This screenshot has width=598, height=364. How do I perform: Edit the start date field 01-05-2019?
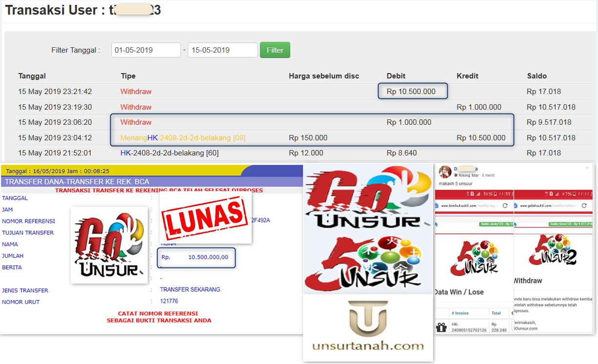pos(146,50)
